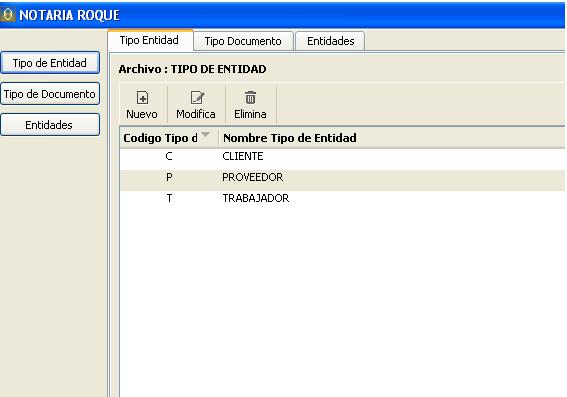
Task: Click the Nuevo new-record icon
Action: click(142, 98)
